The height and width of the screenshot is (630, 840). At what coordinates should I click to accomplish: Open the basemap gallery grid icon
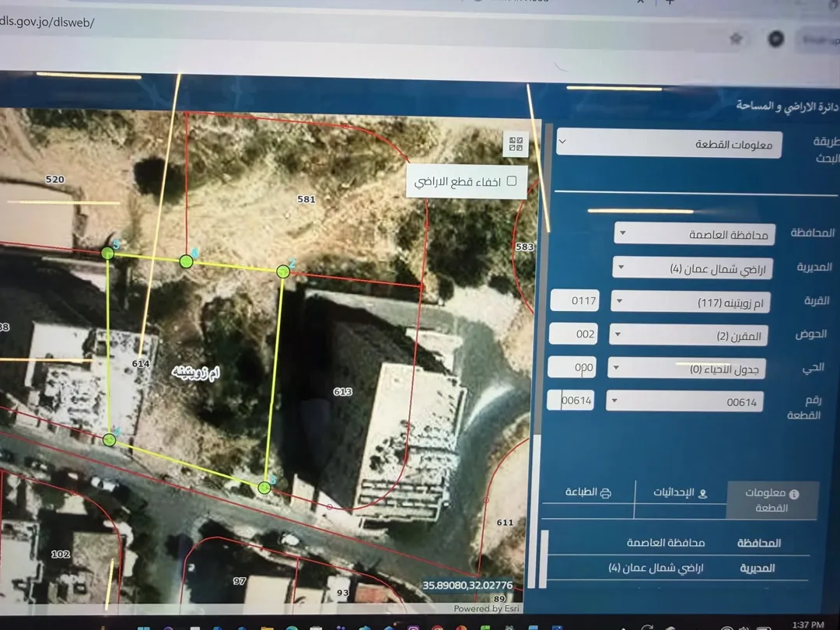[x=516, y=144]
